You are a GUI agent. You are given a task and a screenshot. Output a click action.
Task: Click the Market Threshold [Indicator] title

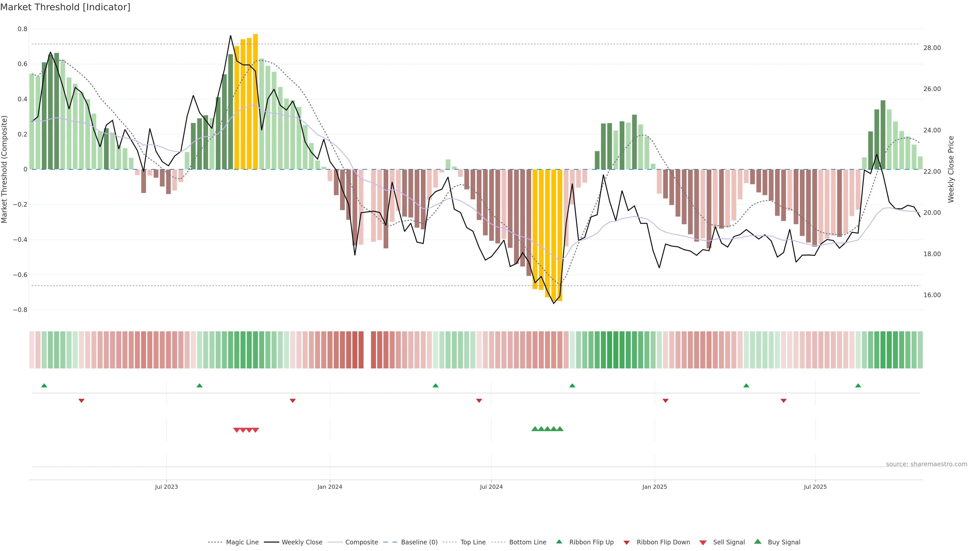point(65,7)
